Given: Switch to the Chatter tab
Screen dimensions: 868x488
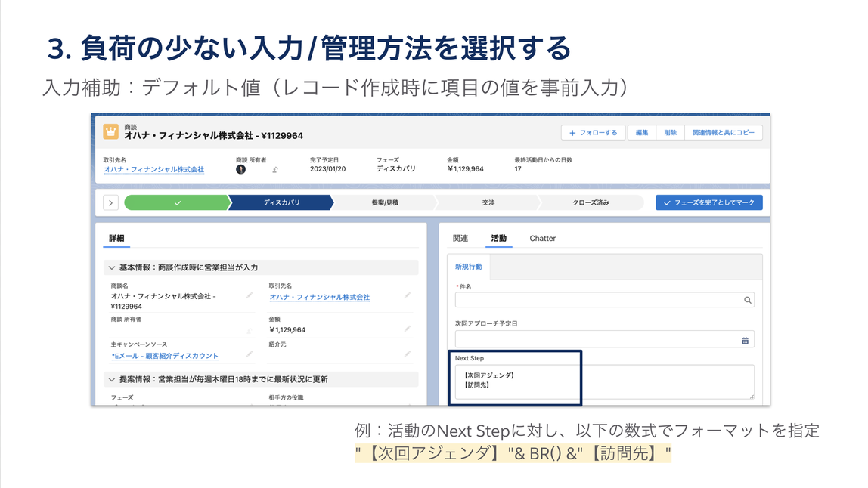Looking at the screenshot, I should click(x=543, y=239).
